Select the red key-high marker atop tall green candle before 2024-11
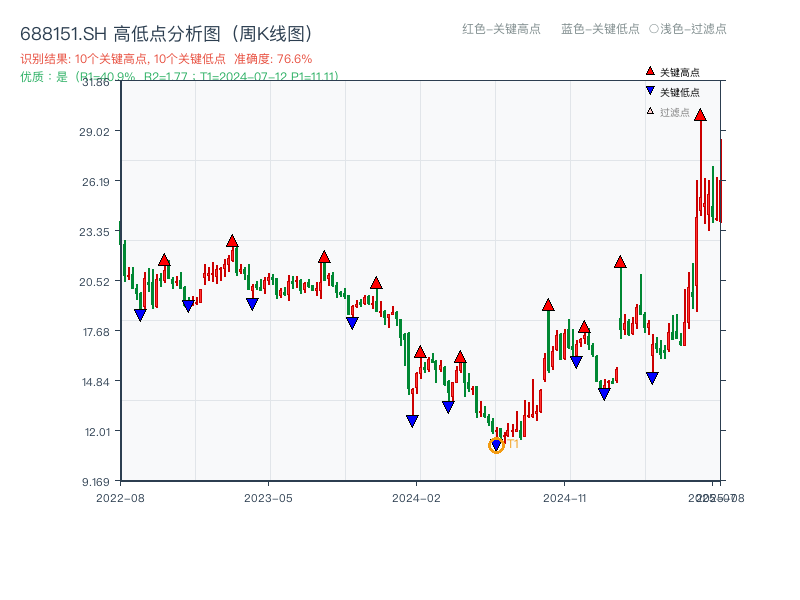The height and width of the screenshot is (600, 800). click(548, 305)
